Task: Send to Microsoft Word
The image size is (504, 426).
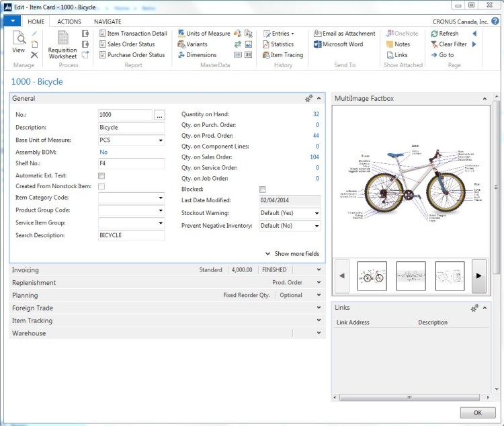Action: (339, 44)
